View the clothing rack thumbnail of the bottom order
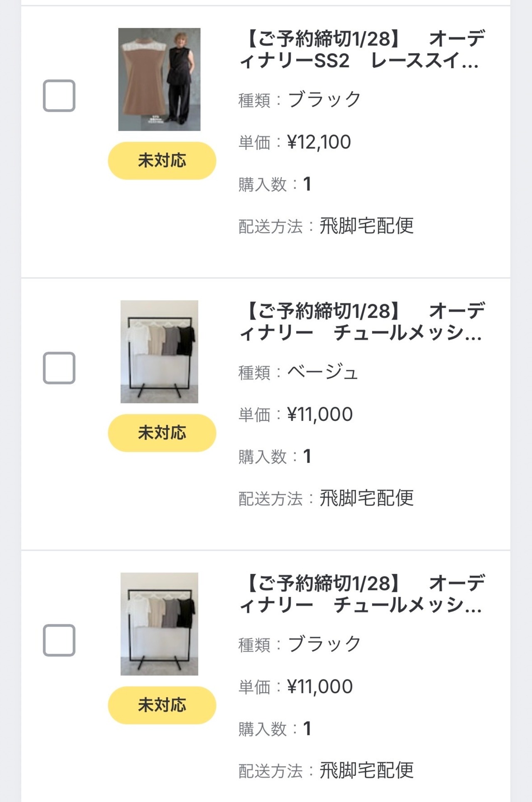Image resolution: width=532 pixels, height=802 pixels. pyautogui.click(x=159, y=624)
